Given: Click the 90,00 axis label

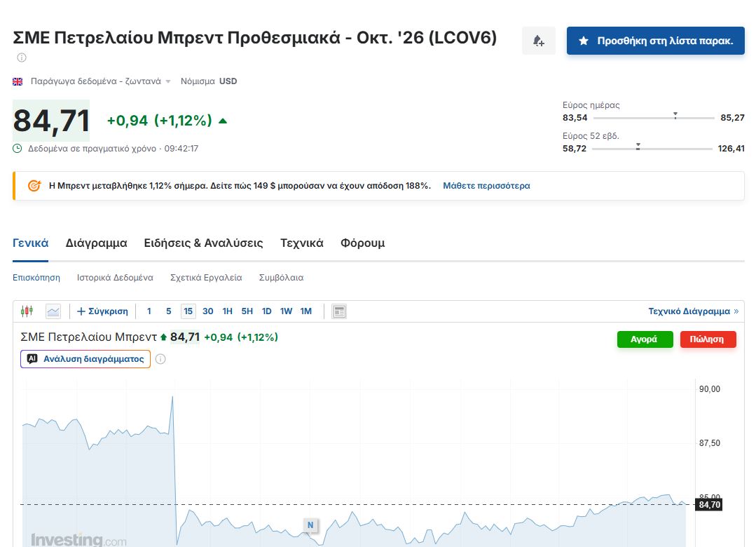Looking at the screenshot, I should 709,389.
